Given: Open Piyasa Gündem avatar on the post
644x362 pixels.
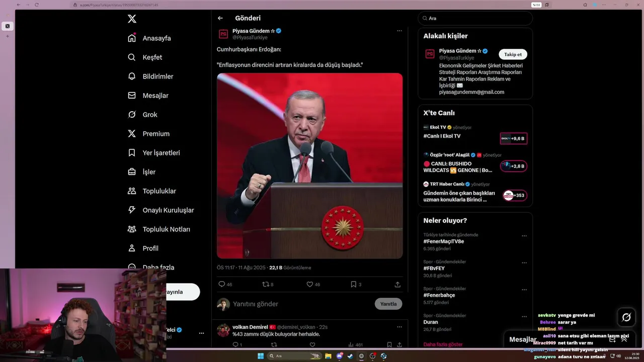Looking at the screenshot, I should pyautogui.click(x=223, y=34).
